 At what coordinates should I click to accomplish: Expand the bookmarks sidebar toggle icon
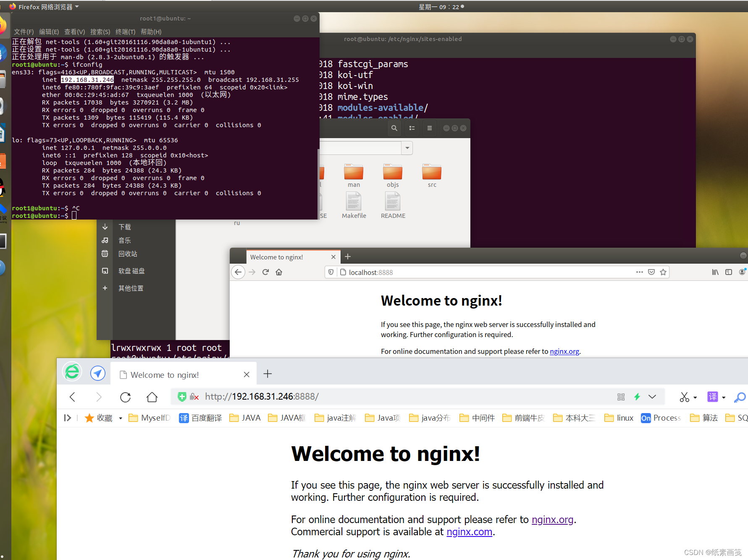coord(67,418)
